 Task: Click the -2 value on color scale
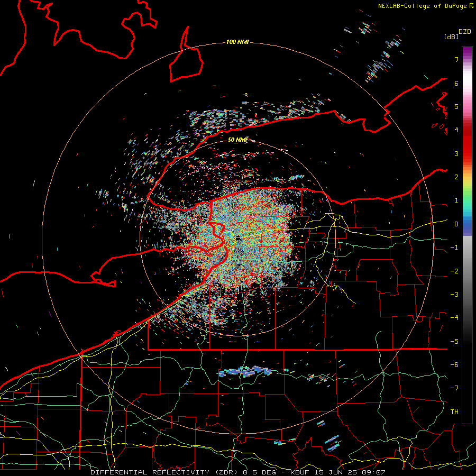pos(454,271)
